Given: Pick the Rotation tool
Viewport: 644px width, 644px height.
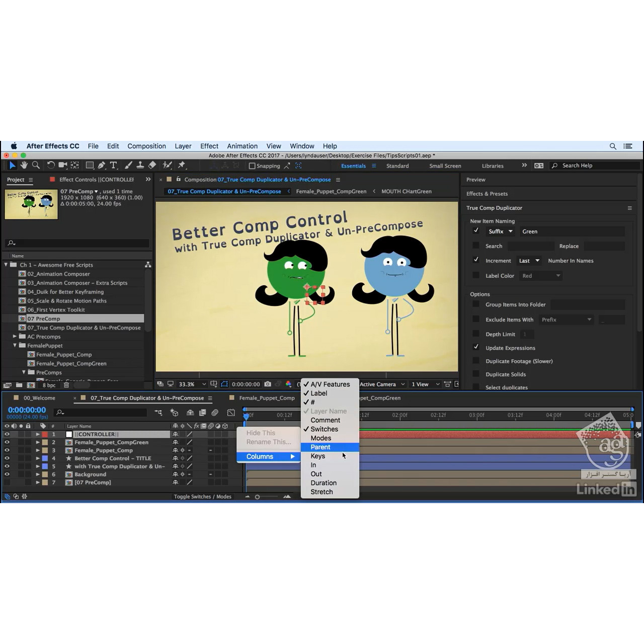Looking at the screenshot, I should tap(51, 165).
